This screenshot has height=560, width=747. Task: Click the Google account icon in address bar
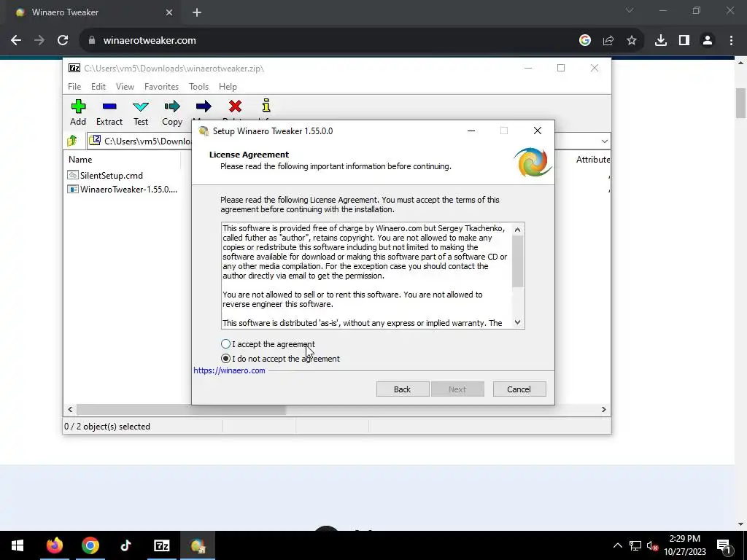click(x=585, y=41)
